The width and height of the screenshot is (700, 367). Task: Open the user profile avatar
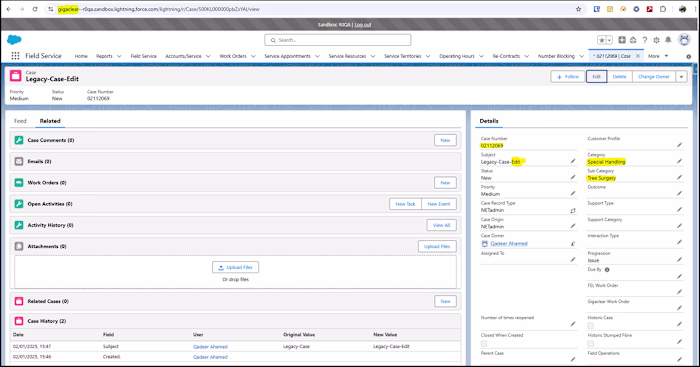pos(684,40)
